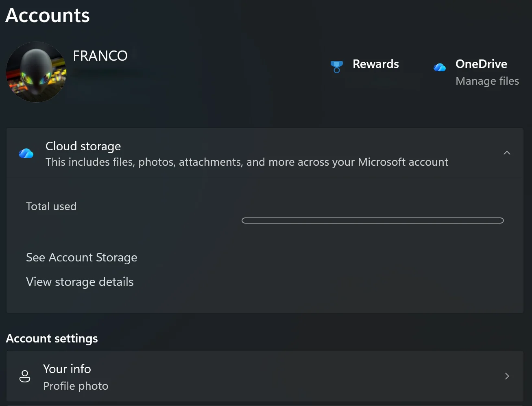Open the Rewards link
This screenshot has width=532, height=406.
375,64
